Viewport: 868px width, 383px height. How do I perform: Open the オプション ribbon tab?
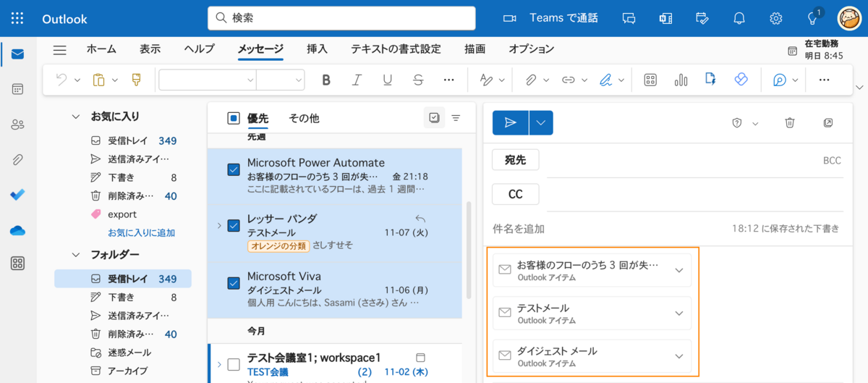[x=531, y=49]
